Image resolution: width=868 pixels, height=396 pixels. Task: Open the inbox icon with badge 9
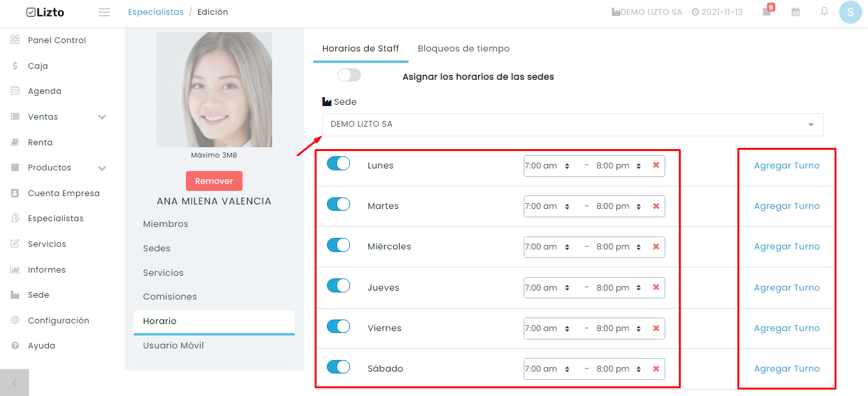click(767, 11)
